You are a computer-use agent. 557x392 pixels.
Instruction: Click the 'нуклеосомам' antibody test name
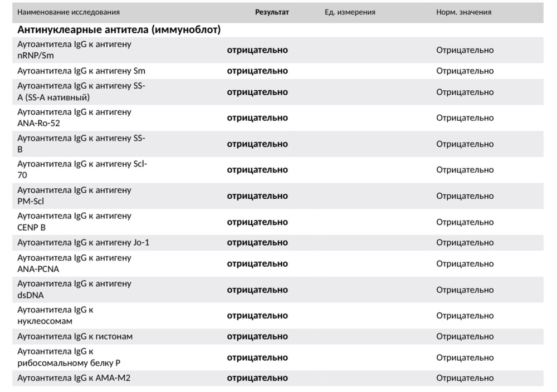click(55, 316)
